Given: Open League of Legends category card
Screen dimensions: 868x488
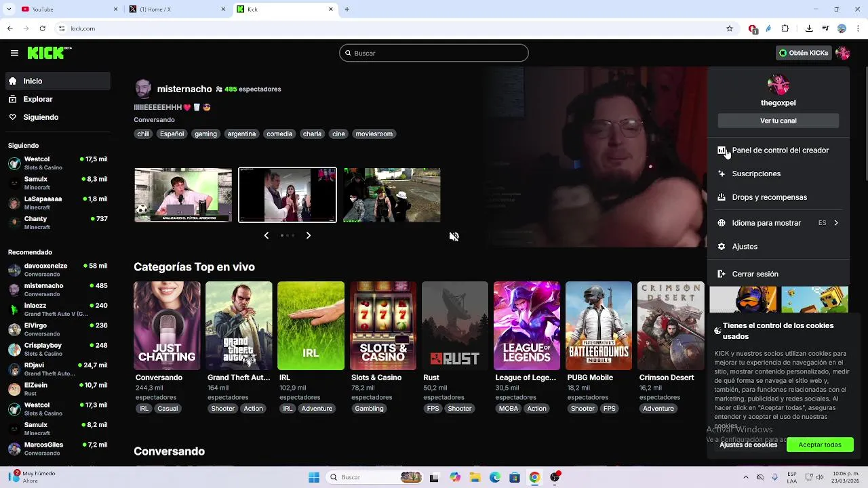Looking at the screenshot, I should click(x=527, y=326).
